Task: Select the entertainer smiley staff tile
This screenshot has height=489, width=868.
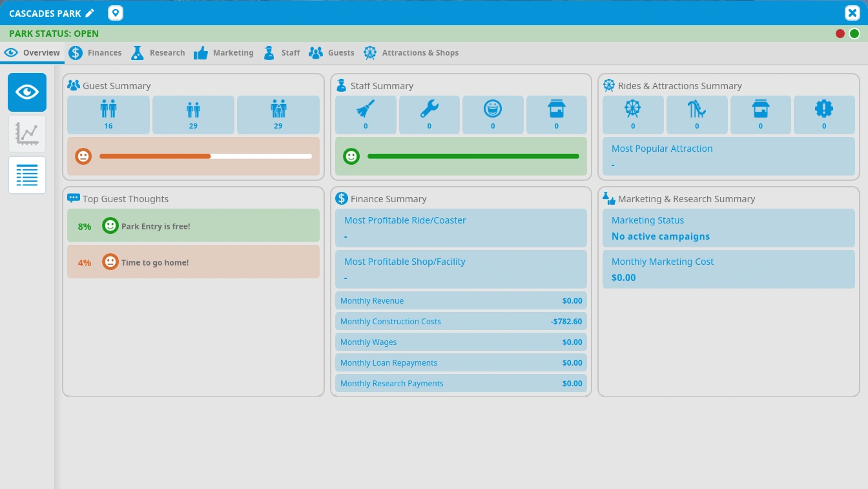Action: (493, 115)
